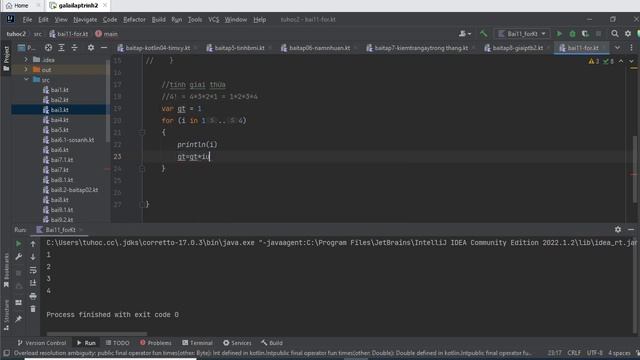The image size is (640, 360).
Task: Open IDE settings gear in top toolbar
Action: tap(628, 33)
